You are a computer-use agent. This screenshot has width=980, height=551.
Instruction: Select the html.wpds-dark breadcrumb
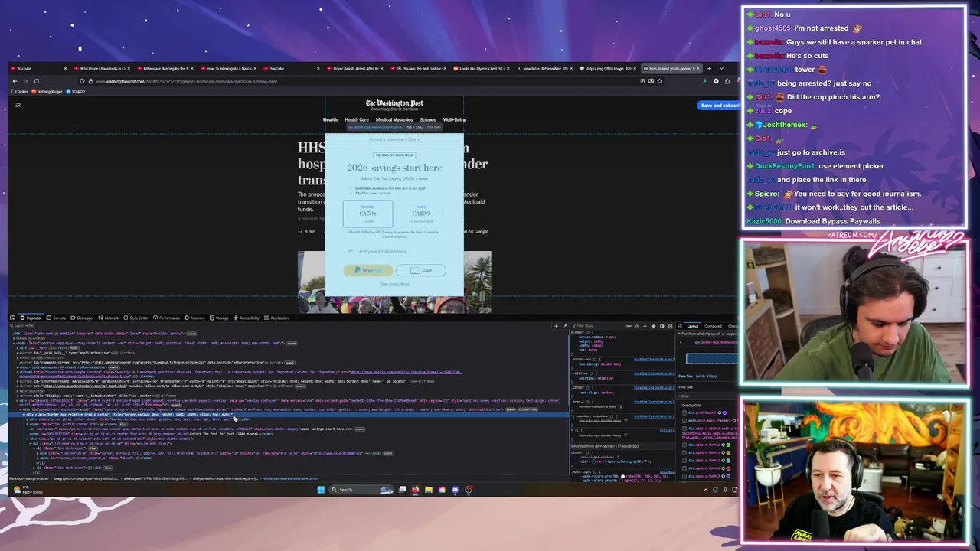point(29,479)
